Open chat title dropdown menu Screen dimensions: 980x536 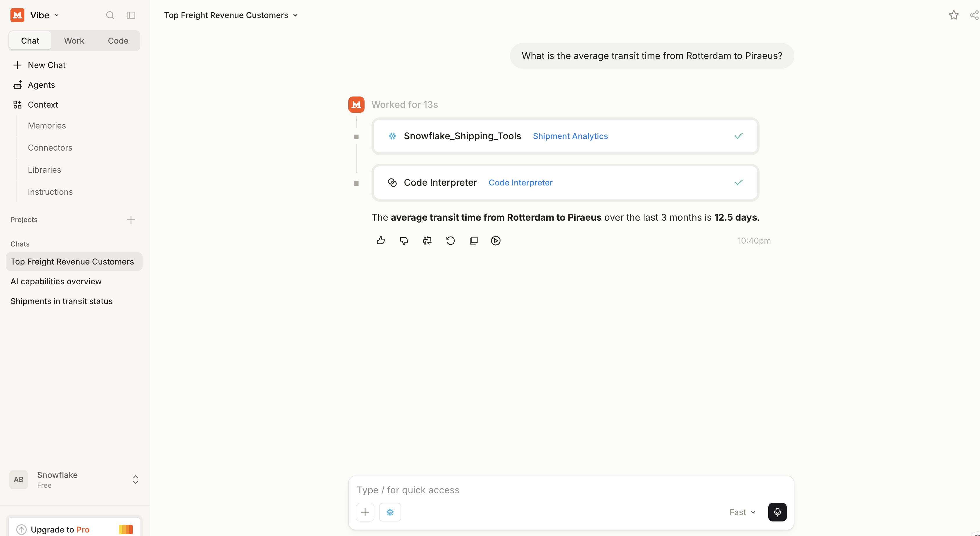295,15
